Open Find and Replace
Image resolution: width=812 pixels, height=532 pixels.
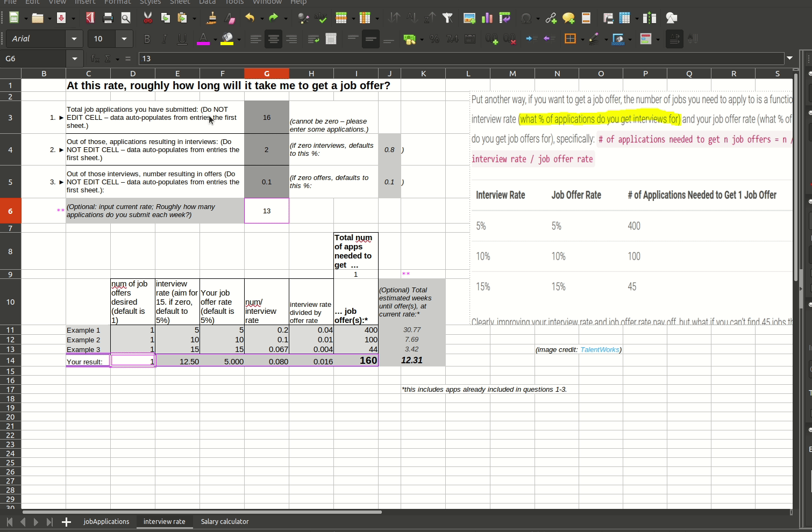coord(303,18)
